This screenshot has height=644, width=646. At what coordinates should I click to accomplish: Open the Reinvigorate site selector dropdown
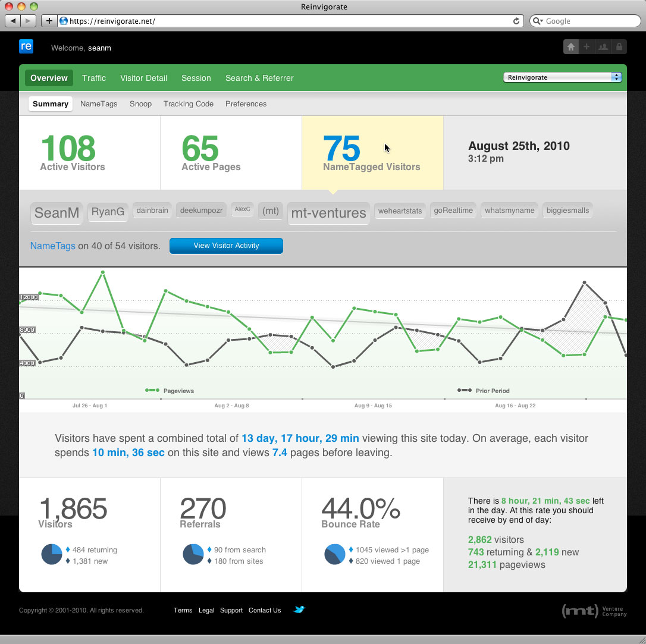point(562,77)
